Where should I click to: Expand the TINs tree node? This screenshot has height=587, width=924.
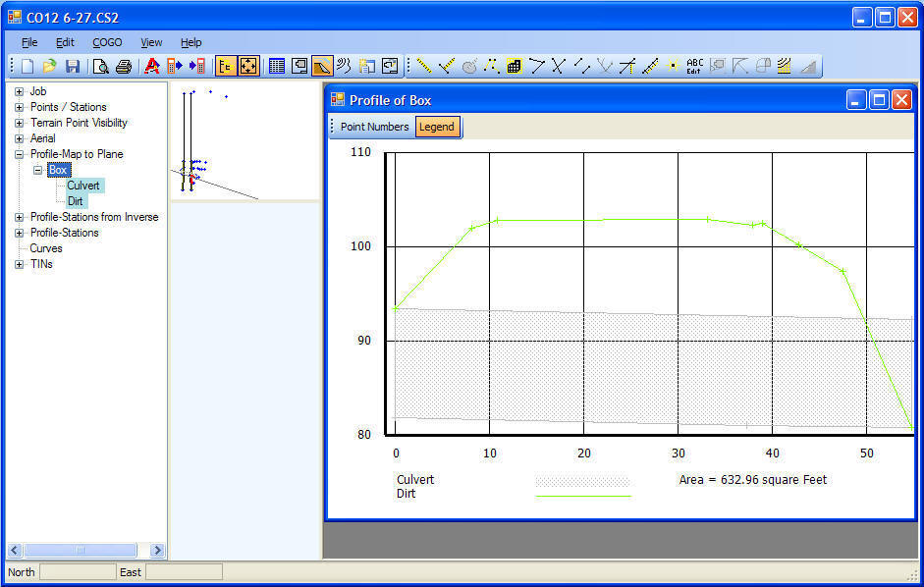(x=19, y=264)
